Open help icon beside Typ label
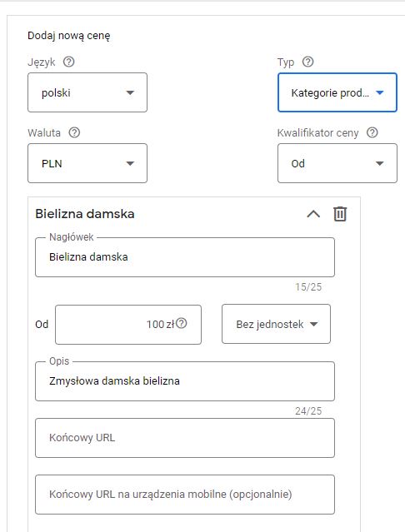 [x=307, y=62]
